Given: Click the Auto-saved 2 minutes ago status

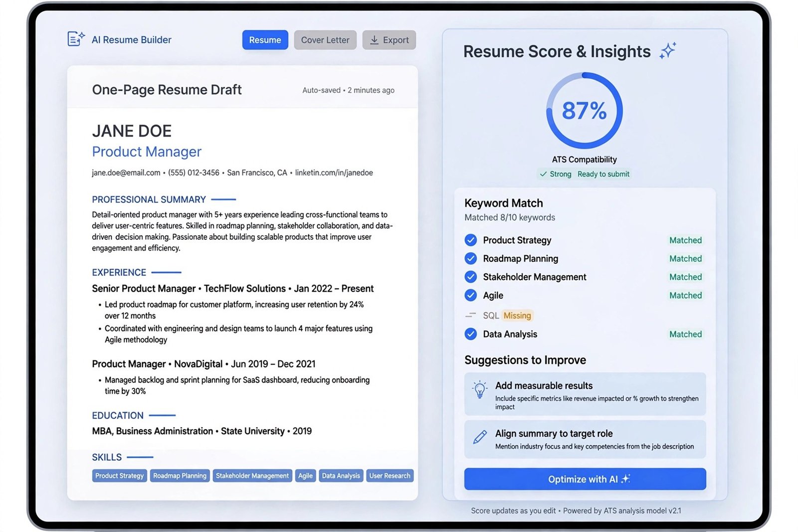Looking at the screenshot, I should [348, 90].
